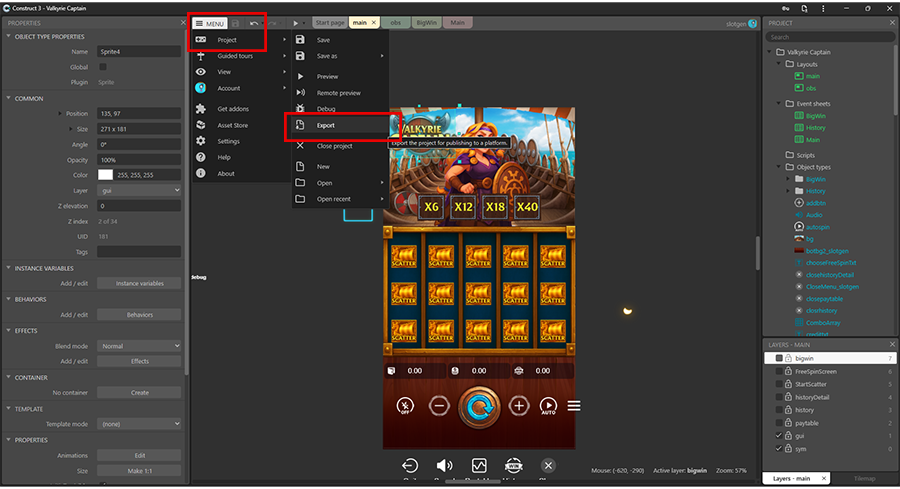The image size is (900, 489).
Task: Click the About info icon
Action: 201,174
